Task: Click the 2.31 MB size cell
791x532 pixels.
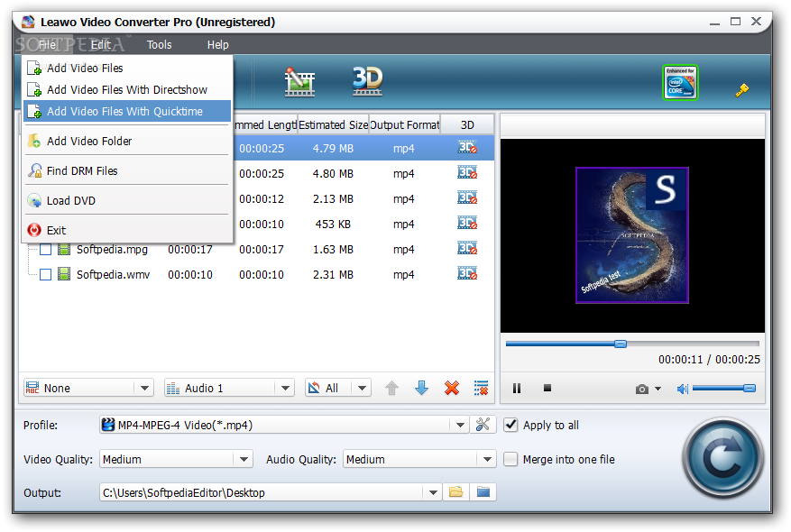Action: (333, 275)
